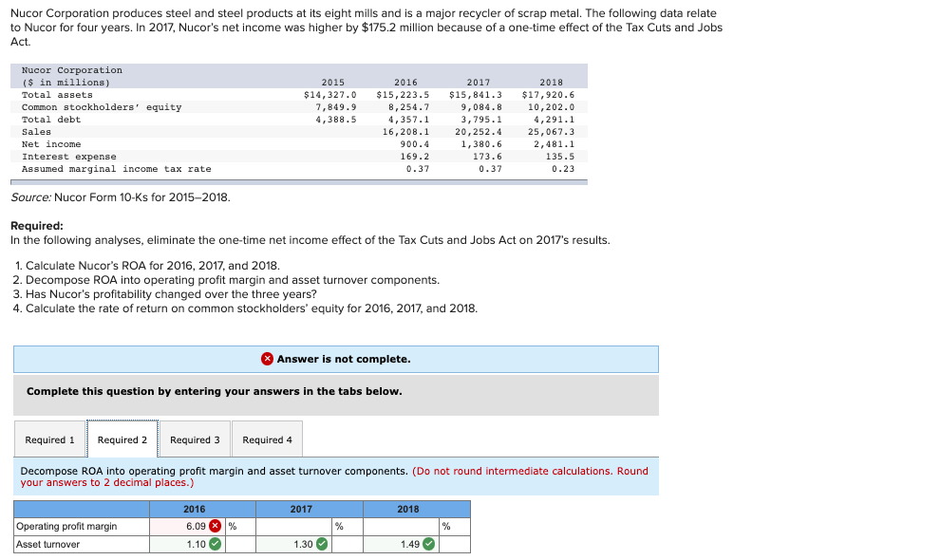Click the 2015 total assets value $14,327.0
The height and width of the screenshot is (560, 941).
pyautogui.click(x=330, y=95)
